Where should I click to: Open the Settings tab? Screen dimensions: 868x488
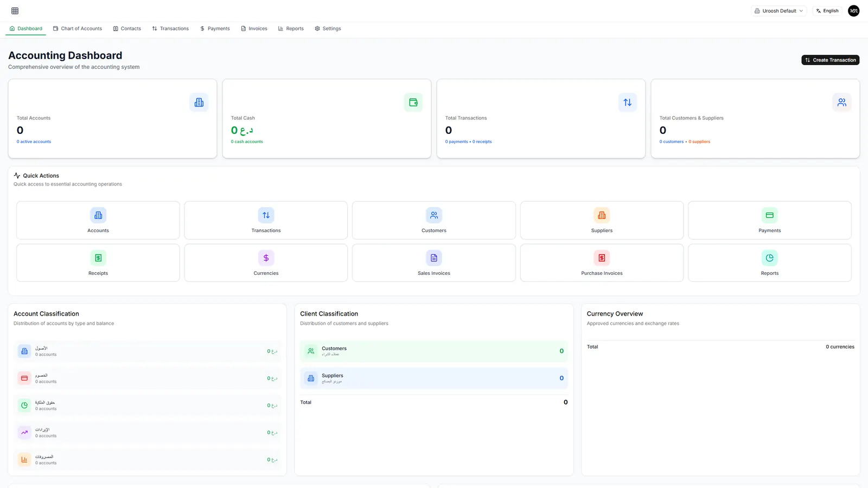click(x=328, y=29)
